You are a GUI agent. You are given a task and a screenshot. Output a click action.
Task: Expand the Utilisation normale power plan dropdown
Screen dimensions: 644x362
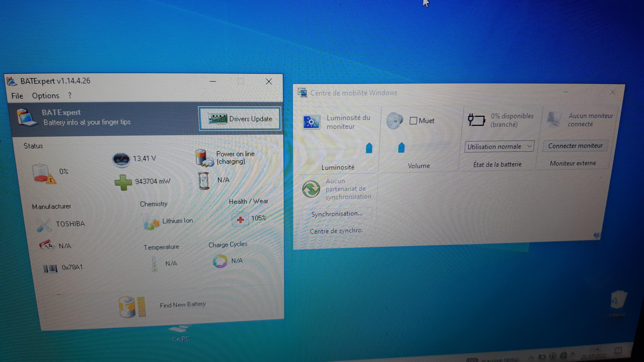499,146
